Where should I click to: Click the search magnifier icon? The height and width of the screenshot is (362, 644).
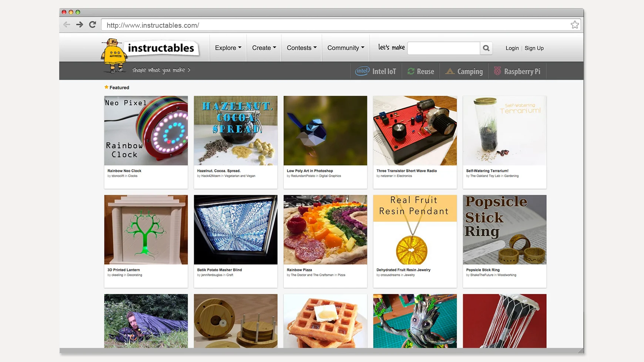click(486, 48)
